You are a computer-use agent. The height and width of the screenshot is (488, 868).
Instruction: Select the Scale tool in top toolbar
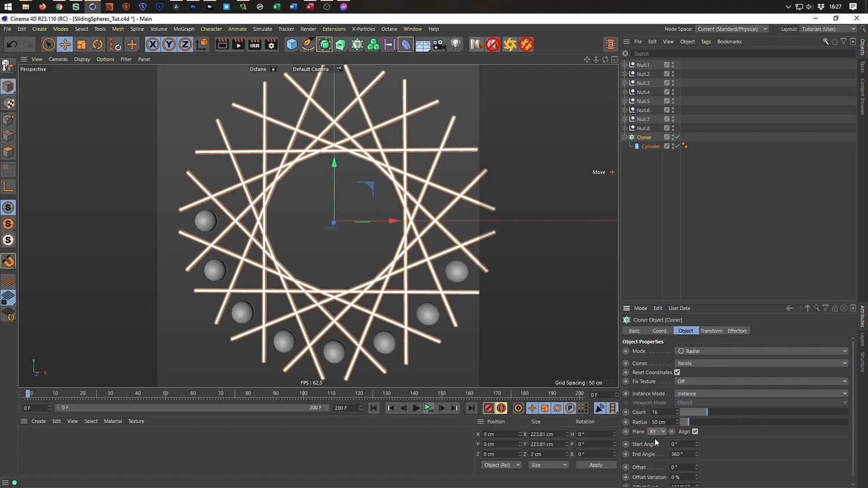coord(82,45)
